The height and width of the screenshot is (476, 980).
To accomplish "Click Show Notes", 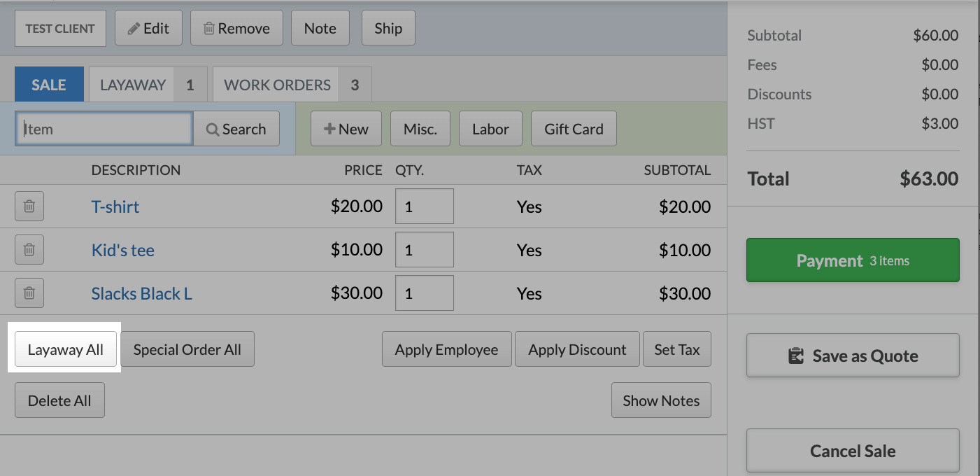I will pos(661,400).
